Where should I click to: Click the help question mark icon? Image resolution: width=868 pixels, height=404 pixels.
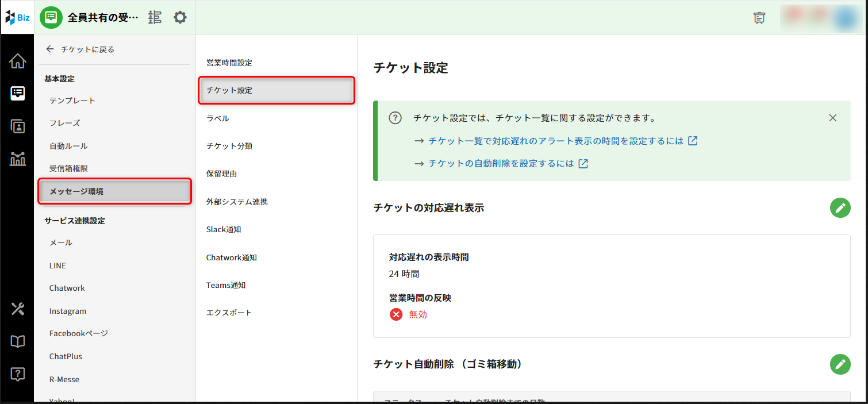click(x=18, y=374)
